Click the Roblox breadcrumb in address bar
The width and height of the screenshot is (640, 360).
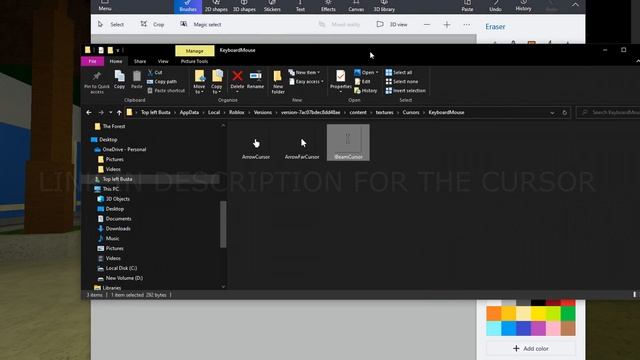click(x=236, y=112)
